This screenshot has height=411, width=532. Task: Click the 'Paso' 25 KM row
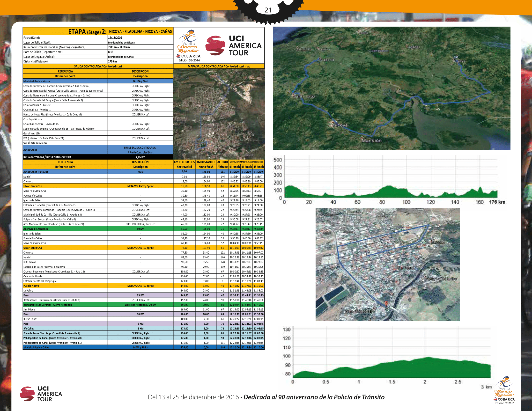coord(144,295)
